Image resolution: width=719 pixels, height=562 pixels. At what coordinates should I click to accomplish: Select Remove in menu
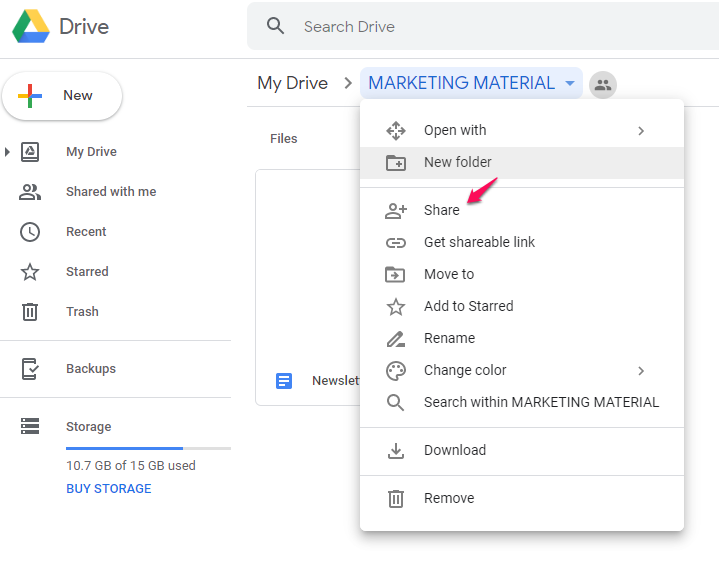(x=522, y=498)
